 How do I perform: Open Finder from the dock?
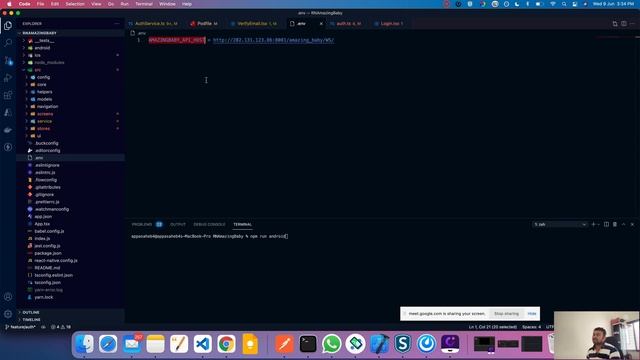84,344
